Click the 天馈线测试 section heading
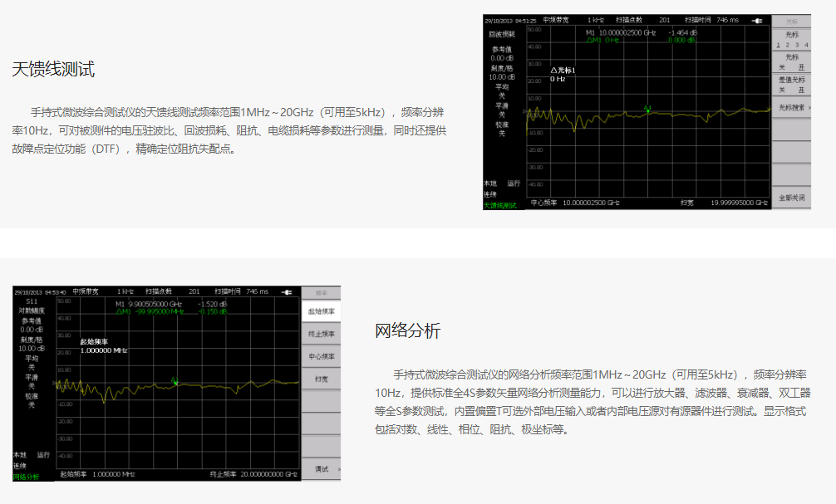836x504 pixels. (x=53, y=69)
